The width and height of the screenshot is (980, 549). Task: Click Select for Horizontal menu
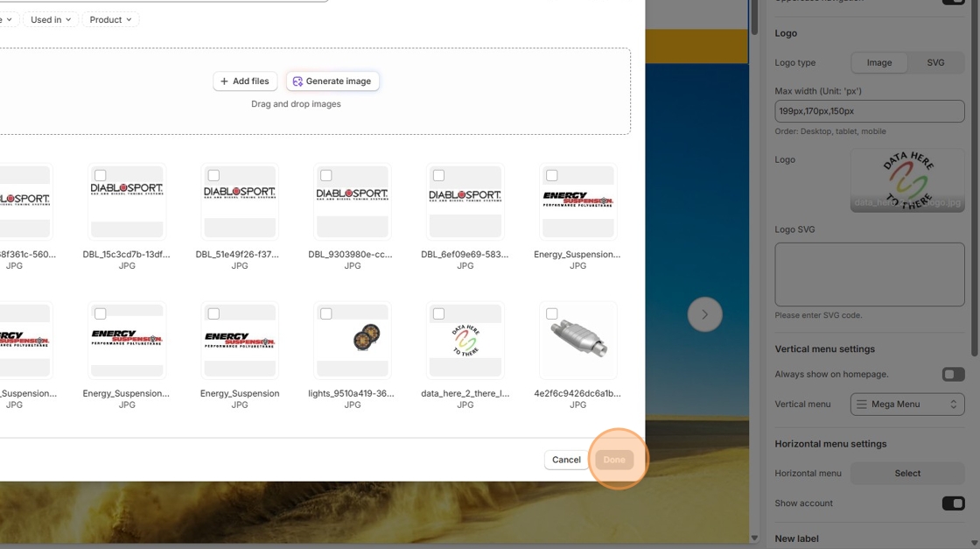[906, 474]
